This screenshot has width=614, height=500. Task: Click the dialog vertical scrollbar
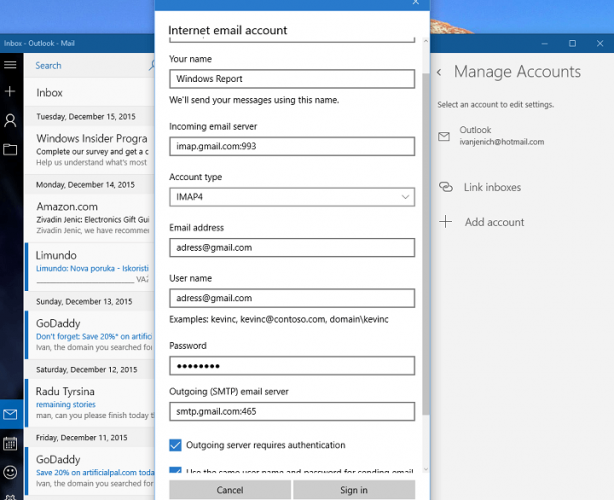coord(426,244)
